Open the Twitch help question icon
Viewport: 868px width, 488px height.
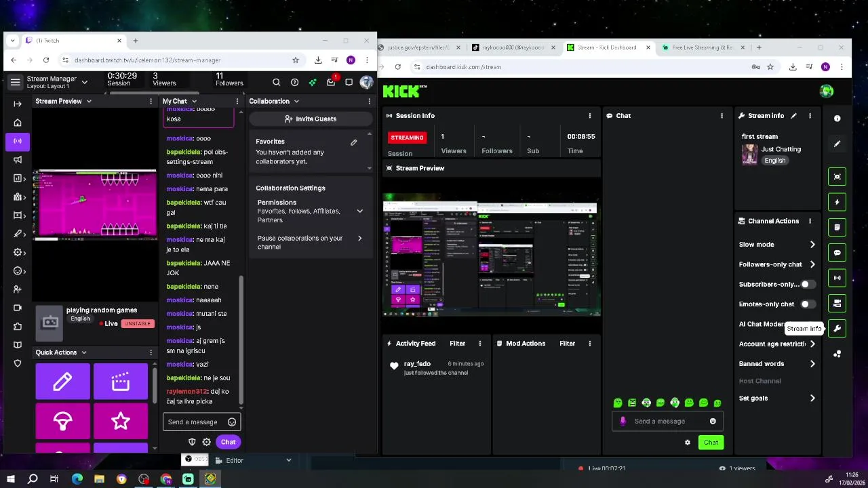tap(294, 83)
